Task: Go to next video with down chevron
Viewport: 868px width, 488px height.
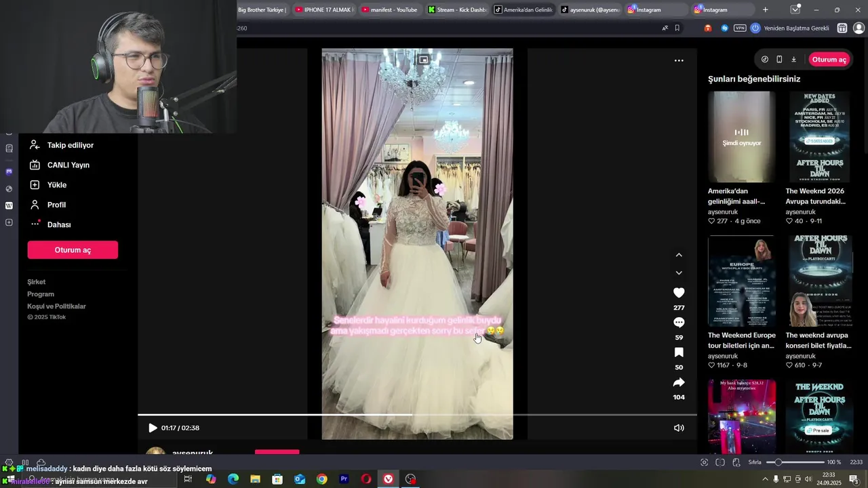Action: (679, 272)
